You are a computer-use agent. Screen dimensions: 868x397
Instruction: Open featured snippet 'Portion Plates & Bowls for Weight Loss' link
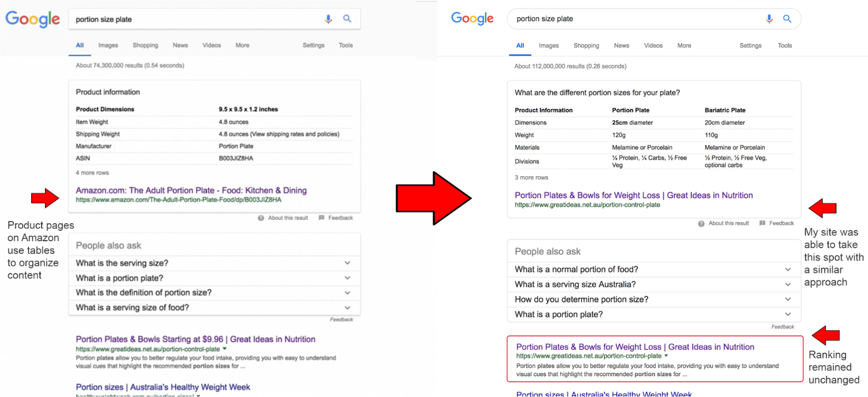(633, 195)
